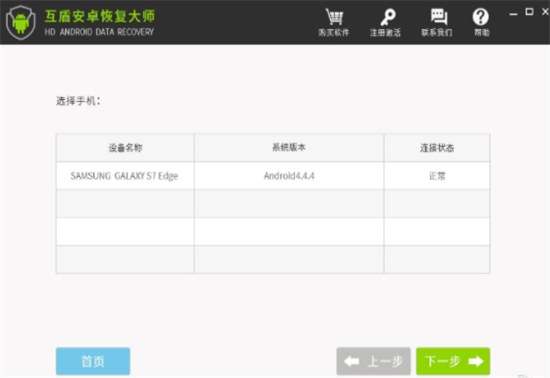Click the Android shield app logo
Image resolution: width=550 pixels, height=378 pixels.
21,22
